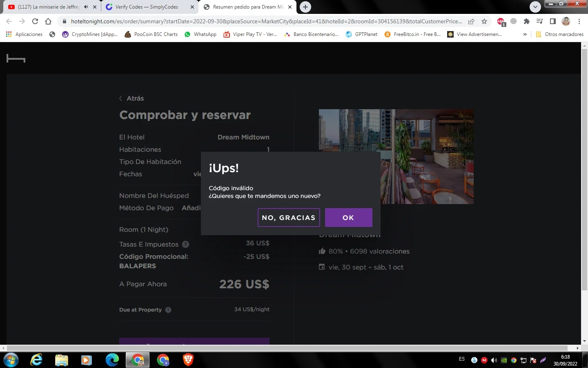Toggle the browser side panel

553,21
